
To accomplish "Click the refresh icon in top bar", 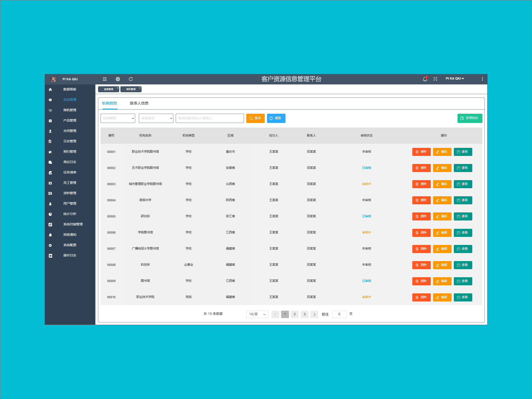I will pos(131,79).
